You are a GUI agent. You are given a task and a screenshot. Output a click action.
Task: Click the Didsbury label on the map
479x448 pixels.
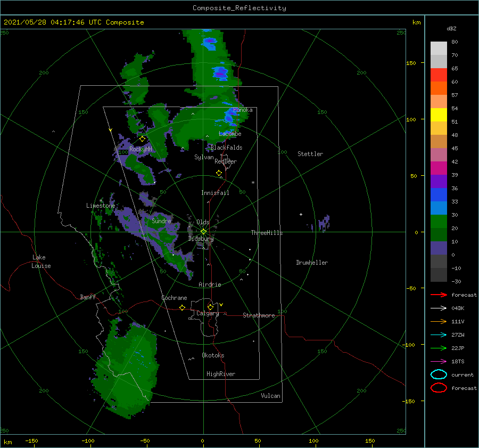[201, 239]
